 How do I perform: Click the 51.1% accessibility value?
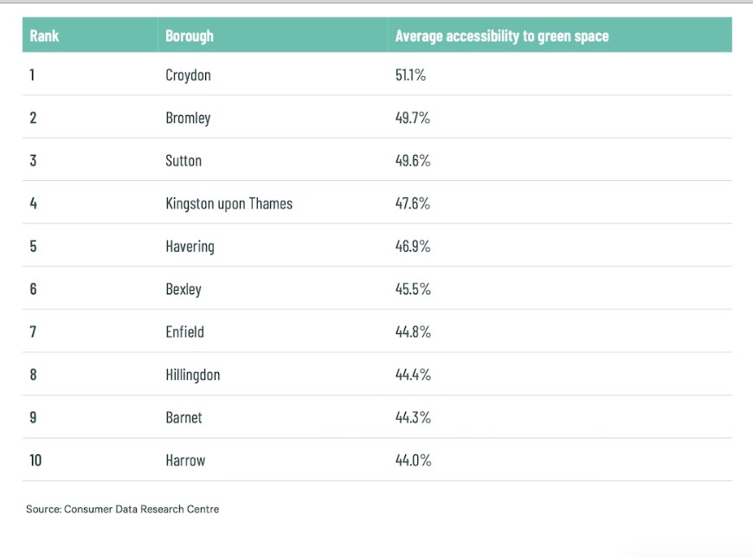tap(411, 75)
